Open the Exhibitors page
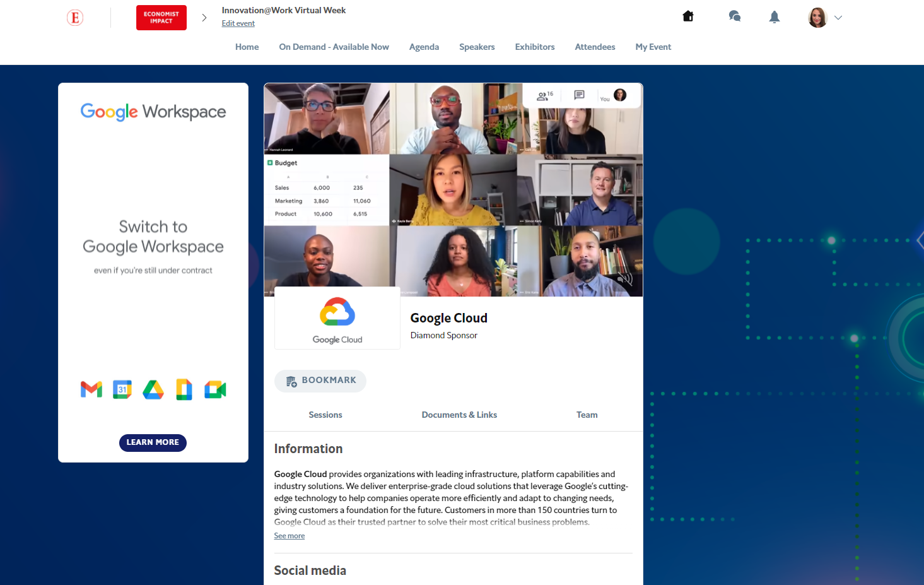Viewport: 924px width, 585px height. [535, 47]
